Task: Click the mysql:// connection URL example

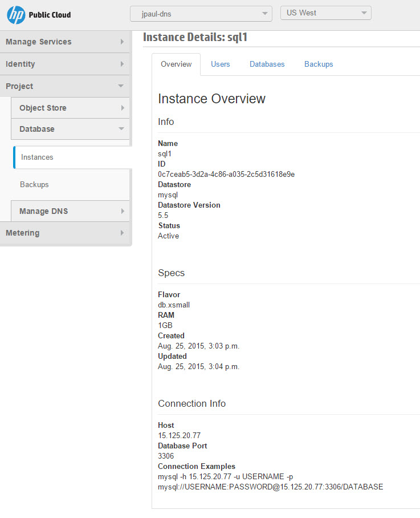Action: (271, 487)
